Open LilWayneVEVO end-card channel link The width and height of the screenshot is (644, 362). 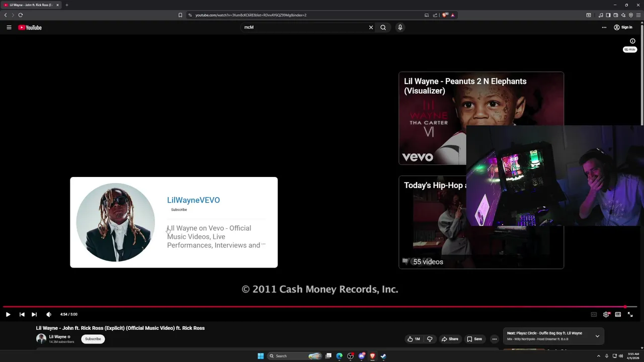coord(193,200)
